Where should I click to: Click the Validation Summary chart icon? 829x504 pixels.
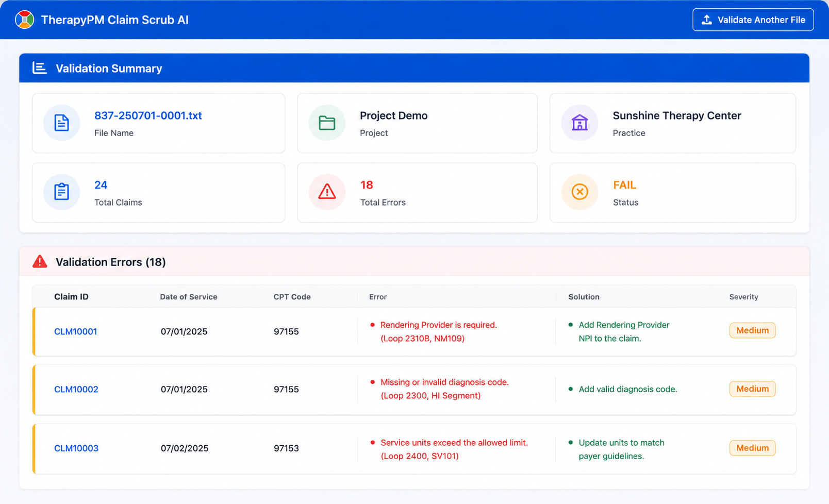[x=40, y=68]
